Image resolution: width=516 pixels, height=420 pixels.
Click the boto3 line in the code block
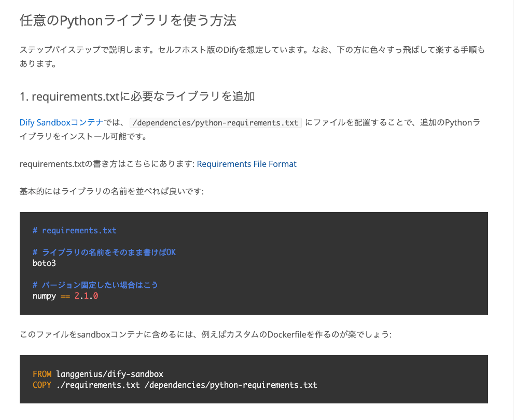(44, 263)
